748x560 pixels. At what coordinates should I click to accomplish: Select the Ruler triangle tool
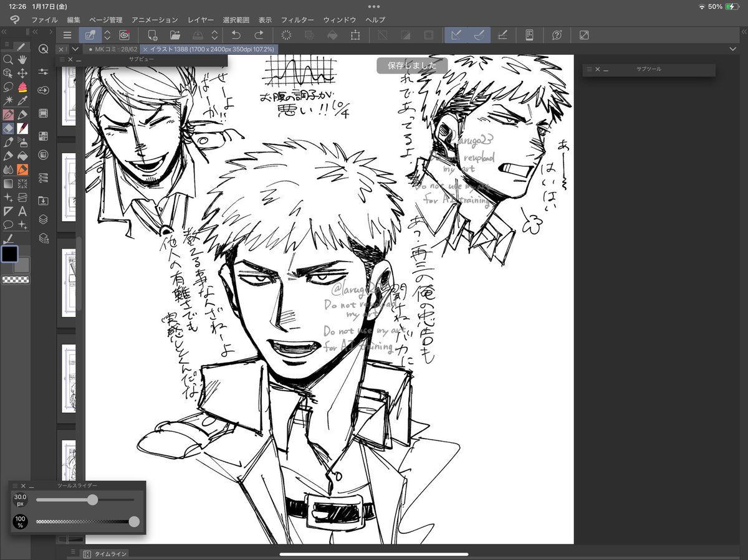point(8,211)
